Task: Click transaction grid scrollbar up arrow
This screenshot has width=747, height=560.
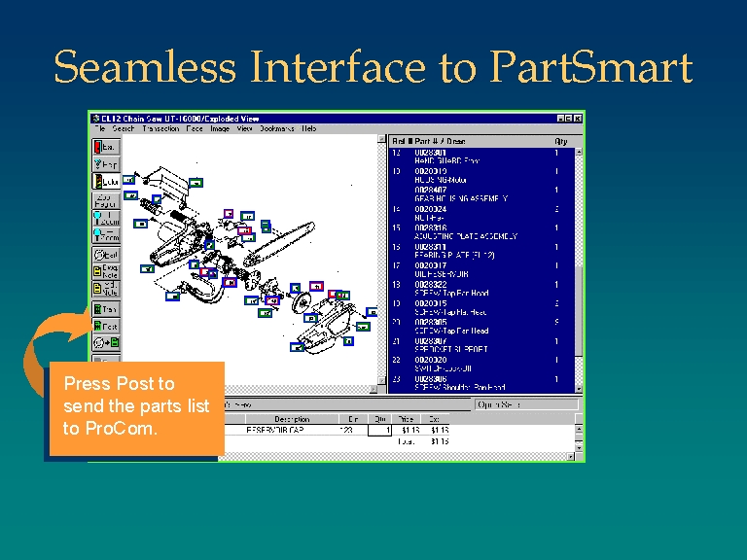Action: point(579,429)
